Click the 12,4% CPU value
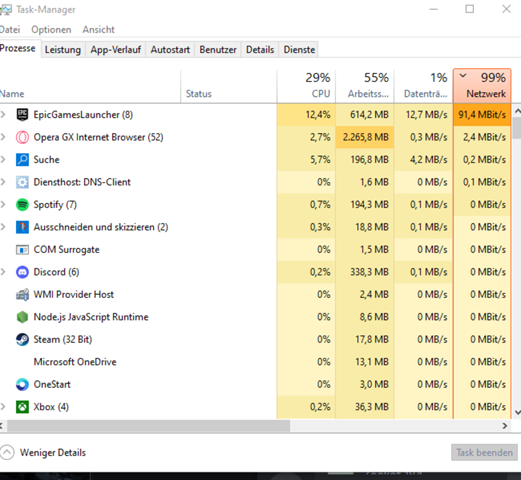The width and height of the screenshot is (521, 480). click(318, 115)
